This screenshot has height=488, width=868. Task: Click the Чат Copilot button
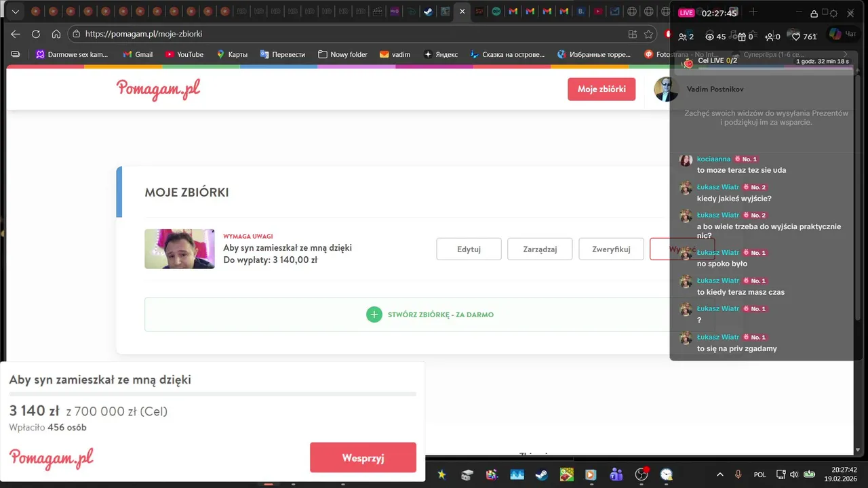click(843, 35)
